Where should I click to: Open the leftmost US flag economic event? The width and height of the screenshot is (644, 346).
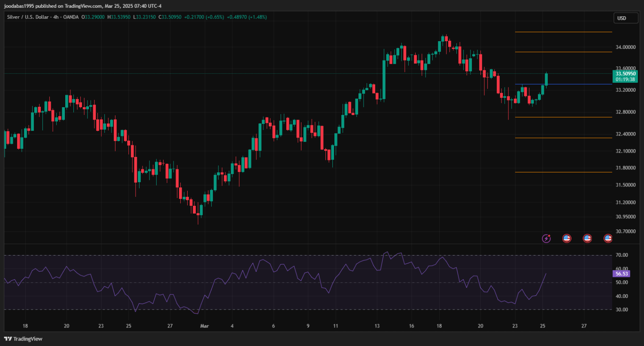(567, 238)
